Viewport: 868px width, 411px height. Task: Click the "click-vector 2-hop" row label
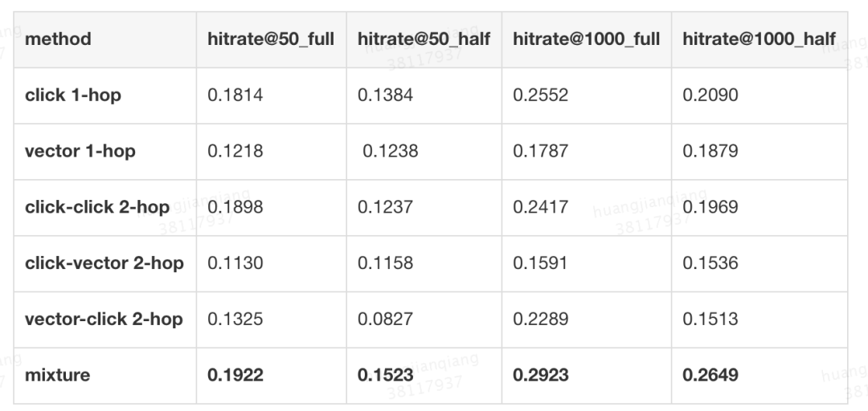coord(104,263)
